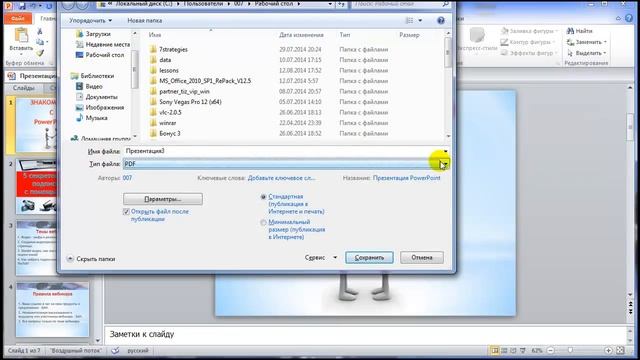
Task: Open the 'Файл' ribbon tab
Action: coord(18,18)
